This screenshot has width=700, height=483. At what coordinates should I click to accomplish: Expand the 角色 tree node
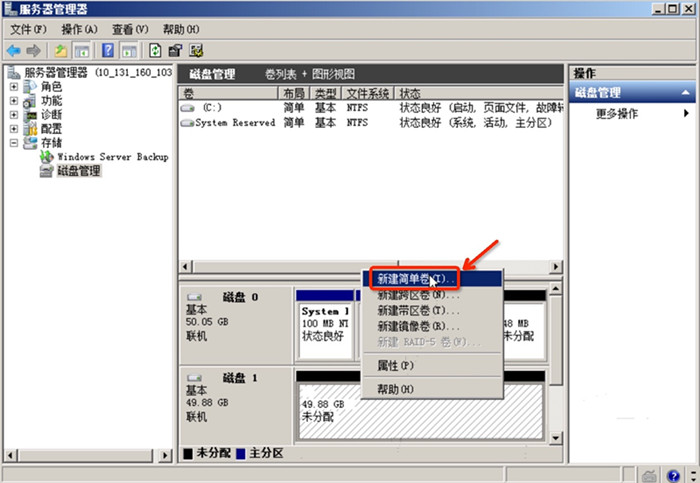coord(14,86)
